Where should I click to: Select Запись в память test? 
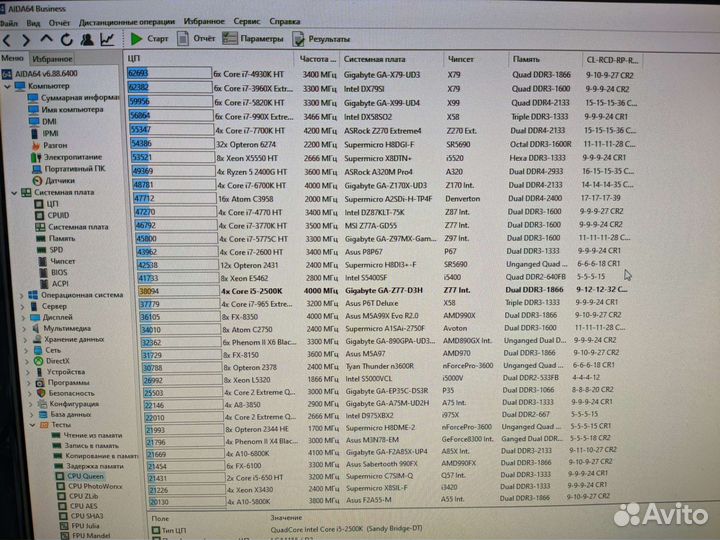coord(86,445)
